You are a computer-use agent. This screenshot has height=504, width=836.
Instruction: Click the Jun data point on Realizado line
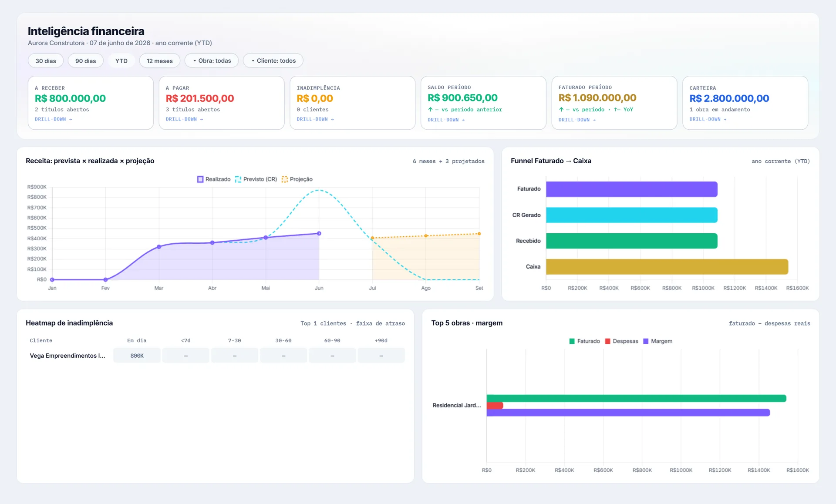pyautogui.click(x=319, y=234)
